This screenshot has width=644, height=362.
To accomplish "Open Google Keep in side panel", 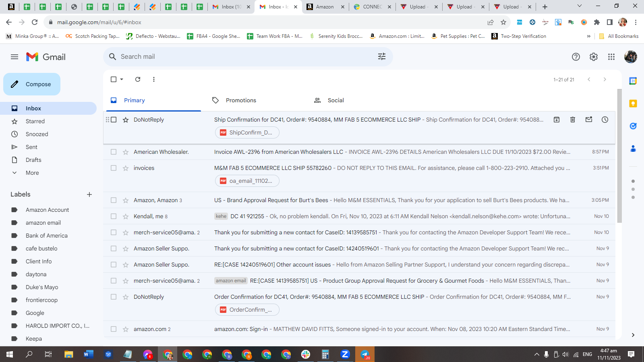I will coord(633,103).
